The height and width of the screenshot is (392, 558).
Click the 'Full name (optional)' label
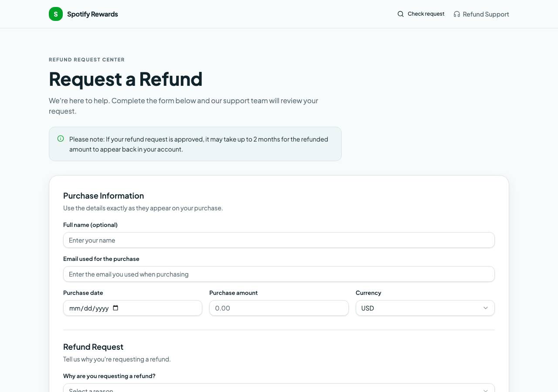90,225
